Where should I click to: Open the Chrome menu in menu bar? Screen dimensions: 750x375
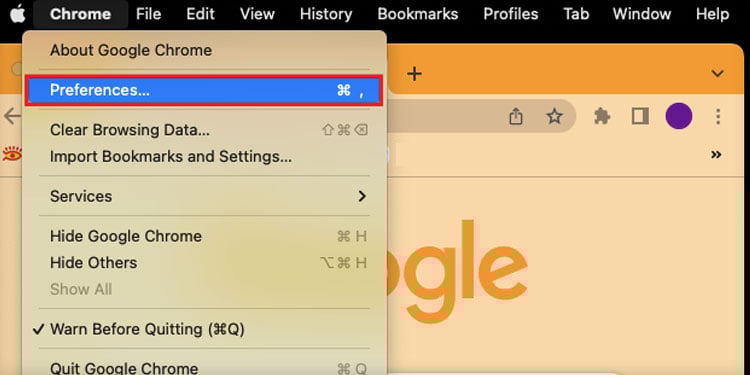[80, 14]
